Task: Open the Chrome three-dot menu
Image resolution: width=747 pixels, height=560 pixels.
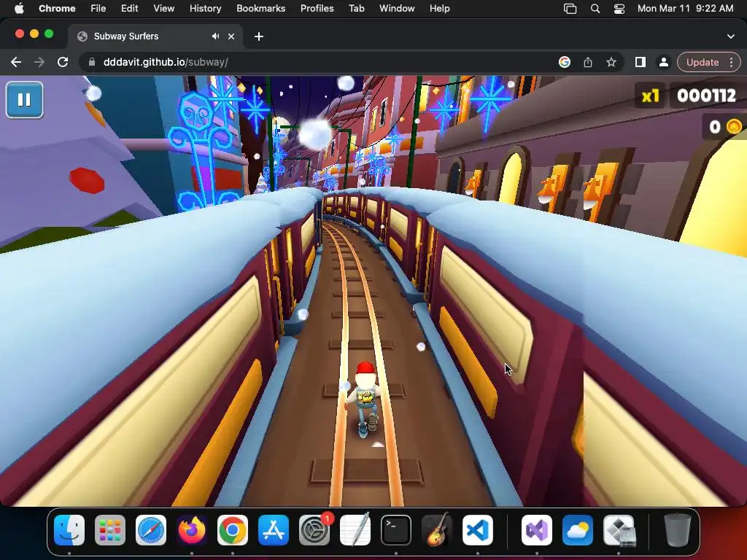Action: (x=731, y=63)
